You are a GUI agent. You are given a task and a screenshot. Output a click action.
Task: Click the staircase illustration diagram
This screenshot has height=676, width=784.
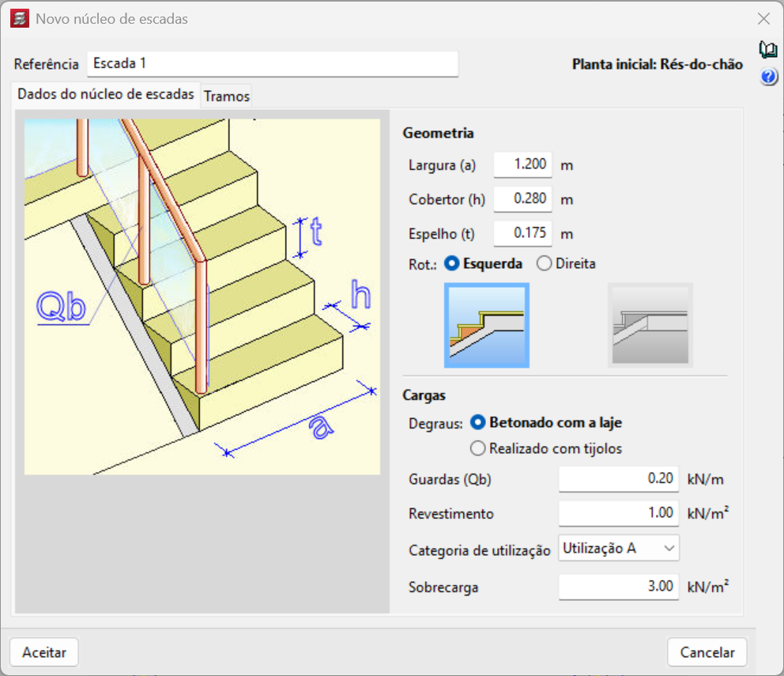coord(202,296)
